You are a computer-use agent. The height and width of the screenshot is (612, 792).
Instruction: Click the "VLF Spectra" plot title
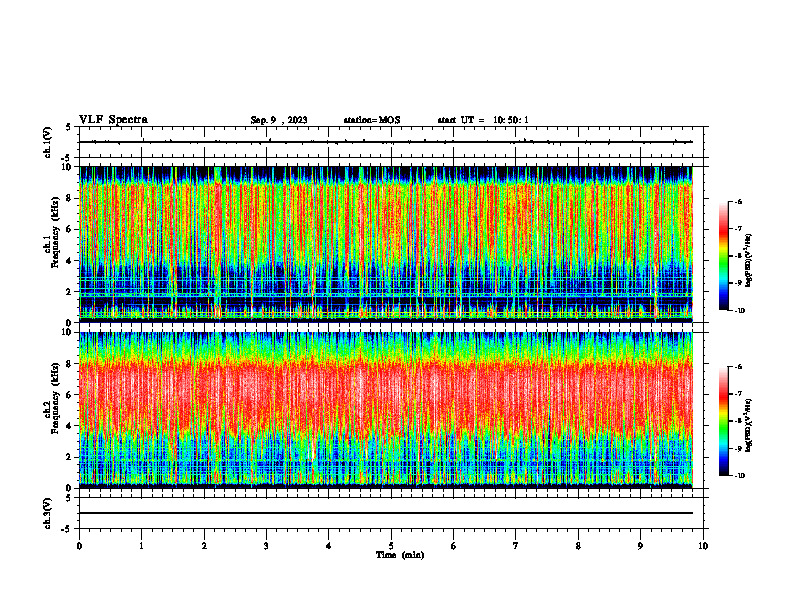pos(113,119)
